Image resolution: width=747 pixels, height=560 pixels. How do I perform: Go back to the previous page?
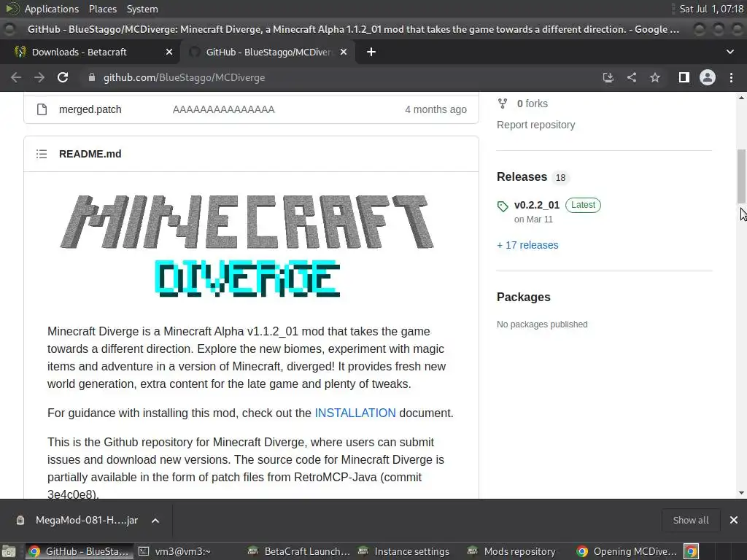click(x=16, y=77)
